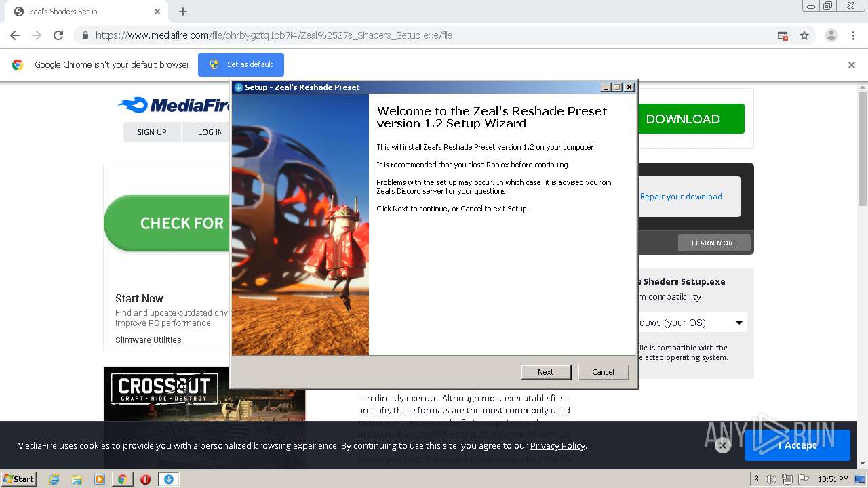Open the pop-up blocked icon in address bar
The image size is (868, 488).
[783, 35]
